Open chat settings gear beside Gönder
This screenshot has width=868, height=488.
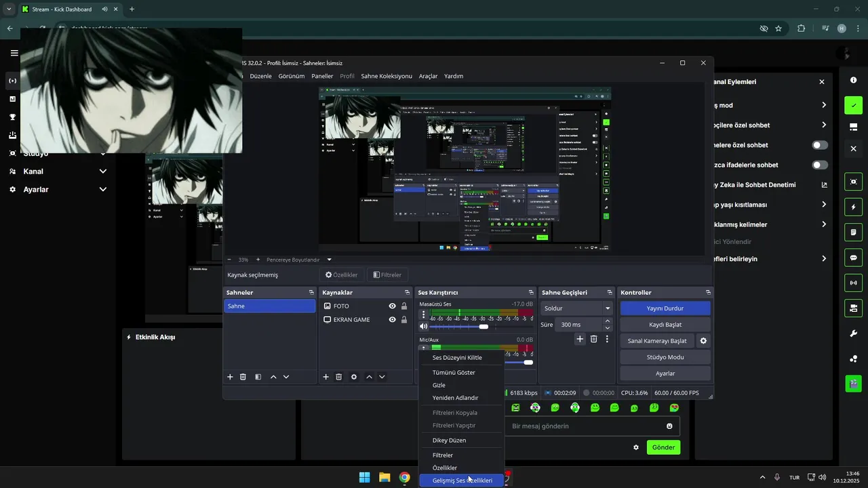636,447
